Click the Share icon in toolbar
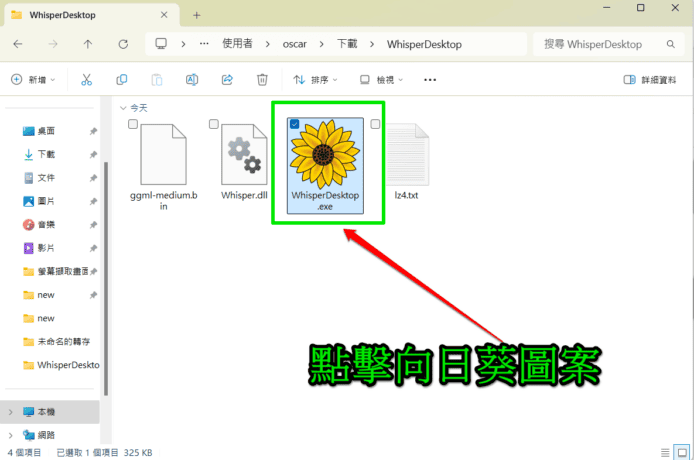694x460 pixels. [227, 80]
